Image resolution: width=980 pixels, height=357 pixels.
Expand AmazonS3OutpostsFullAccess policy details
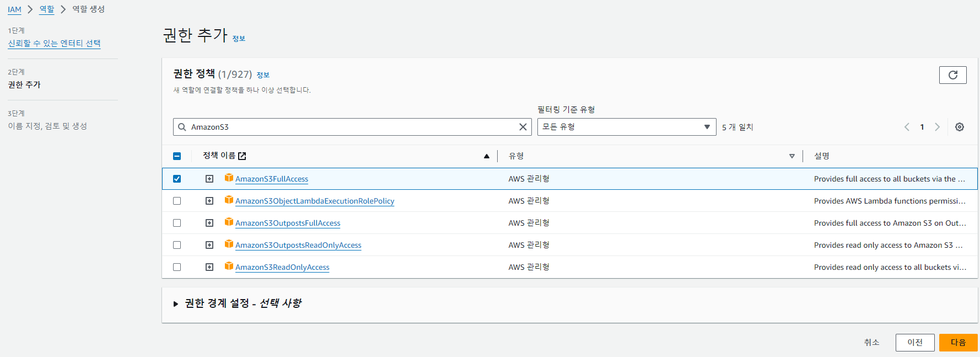point(209,223)
